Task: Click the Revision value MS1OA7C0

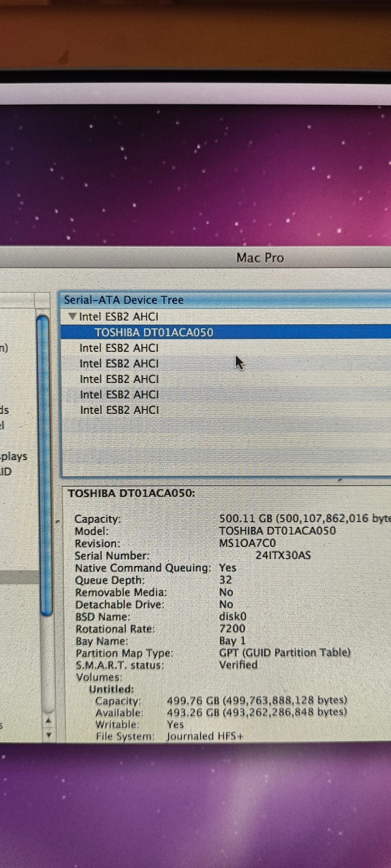Action: pos(247,543)
